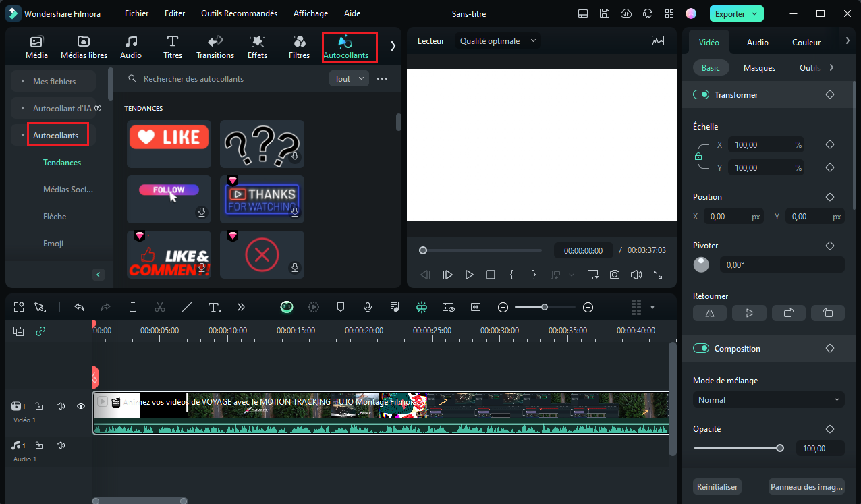Click the preview scope image icon
Viewport: 861px width, 504px height.
click(x=658, y=41)
